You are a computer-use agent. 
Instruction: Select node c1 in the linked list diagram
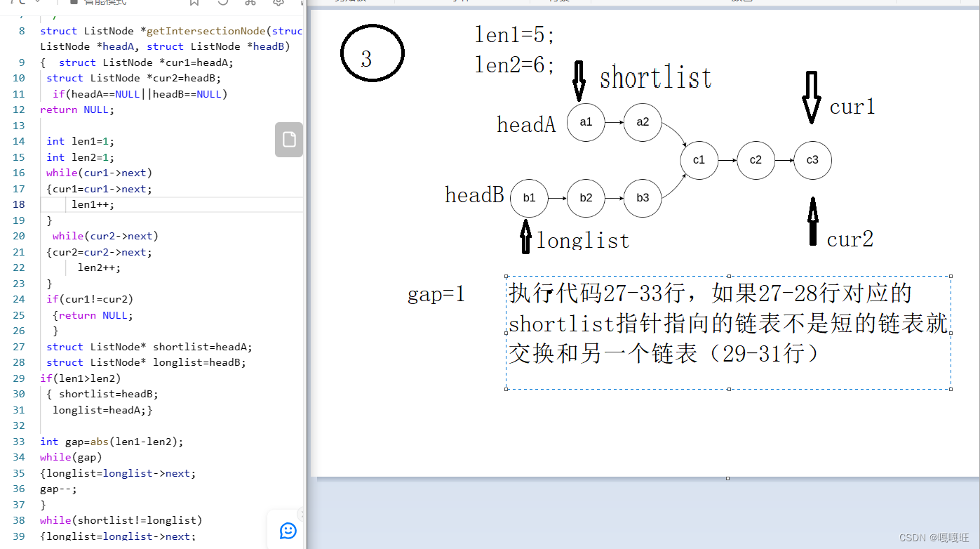(699, 160)
